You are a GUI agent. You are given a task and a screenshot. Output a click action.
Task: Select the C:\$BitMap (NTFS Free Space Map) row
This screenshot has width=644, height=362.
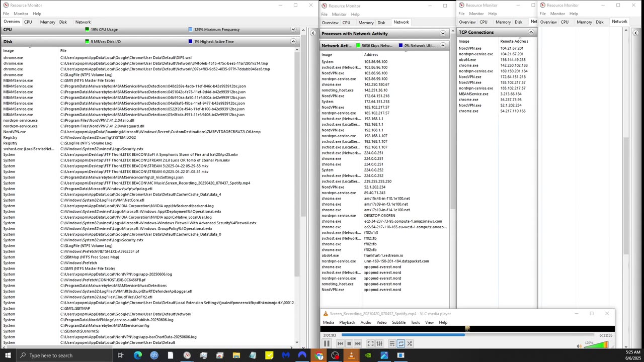click(148, 257)
